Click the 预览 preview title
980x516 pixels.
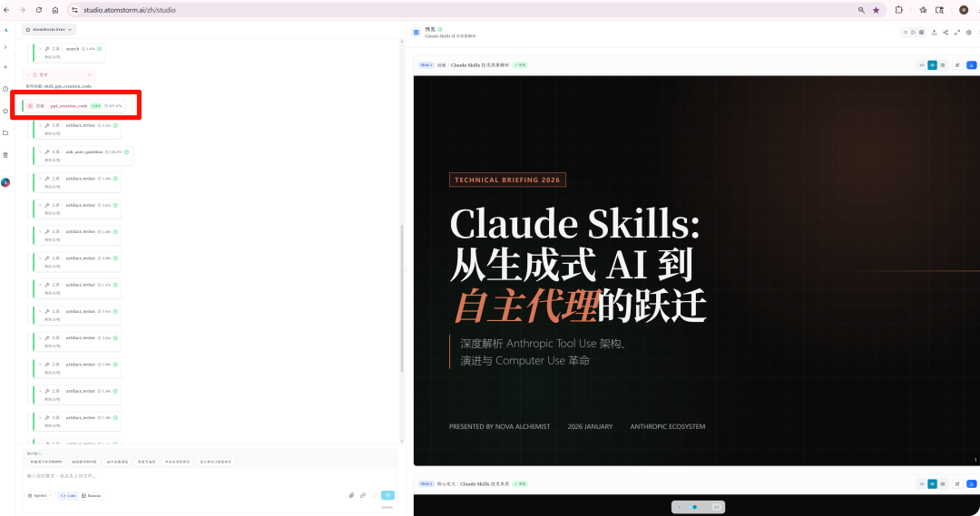430,29
